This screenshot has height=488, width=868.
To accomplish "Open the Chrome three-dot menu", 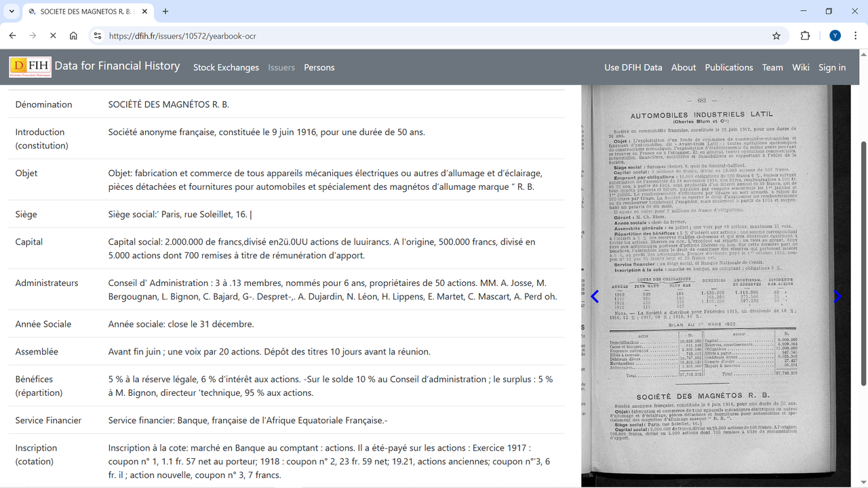I will [x=855, y=36].
